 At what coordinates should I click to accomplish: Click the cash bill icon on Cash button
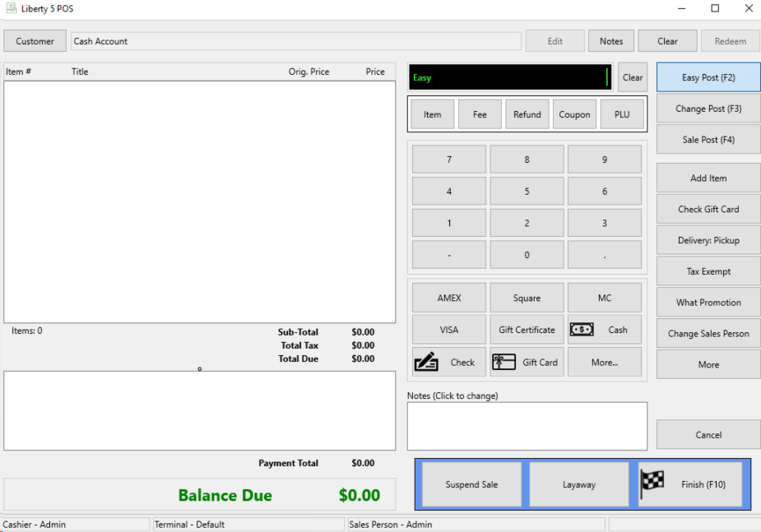[x=582, y=330]
